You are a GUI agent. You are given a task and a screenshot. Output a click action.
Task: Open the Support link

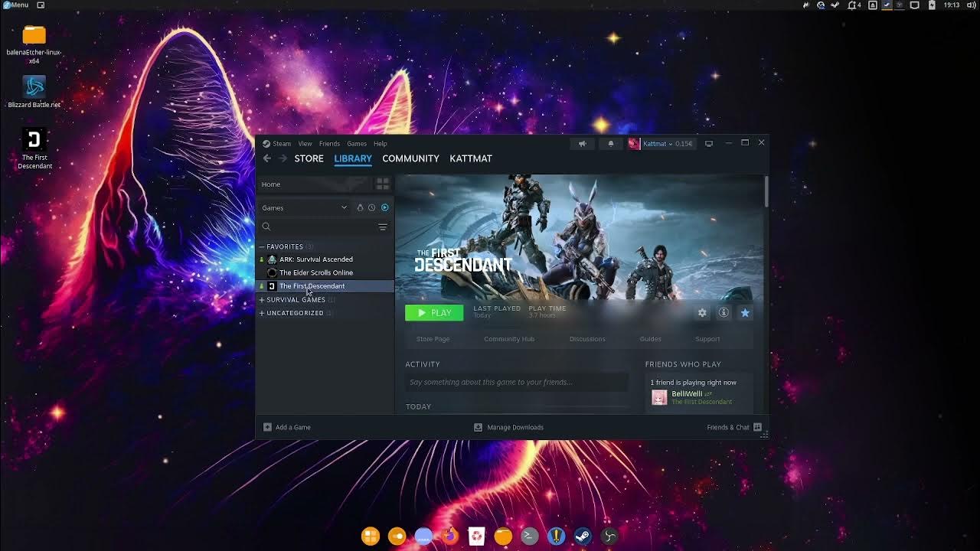coord(707,339)
